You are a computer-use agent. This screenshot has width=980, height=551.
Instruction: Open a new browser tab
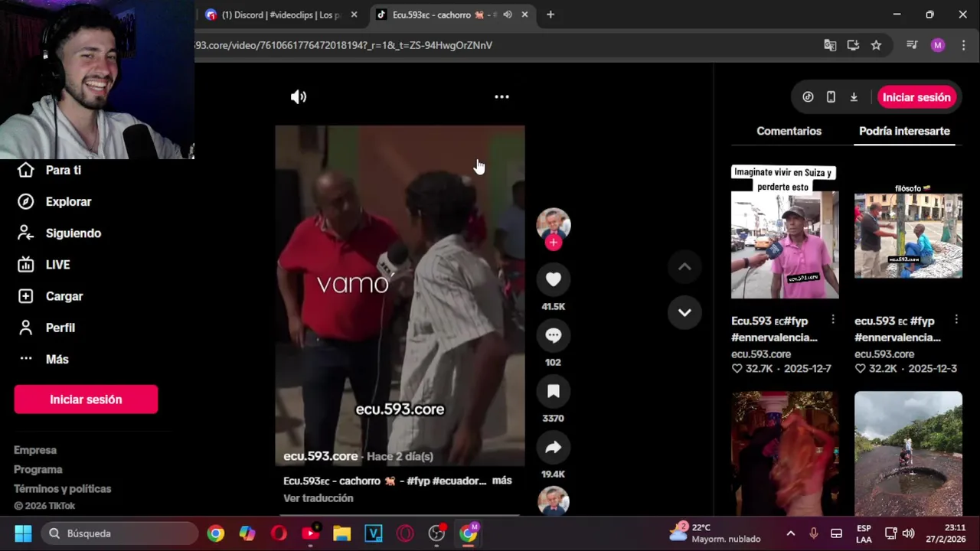click(x=550, y=15)
